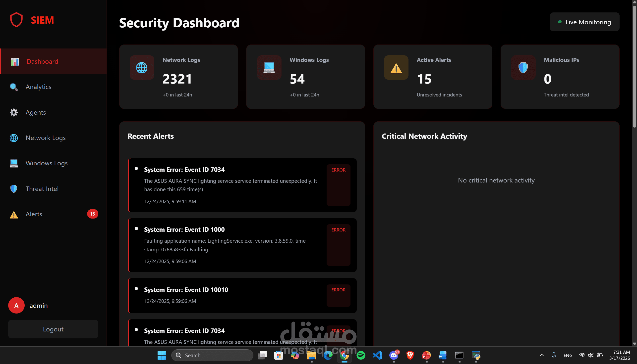637x364 pixels.
Task: Click ERROR tag on Event ID 1000 alert
Action: [x=338, y=230]
